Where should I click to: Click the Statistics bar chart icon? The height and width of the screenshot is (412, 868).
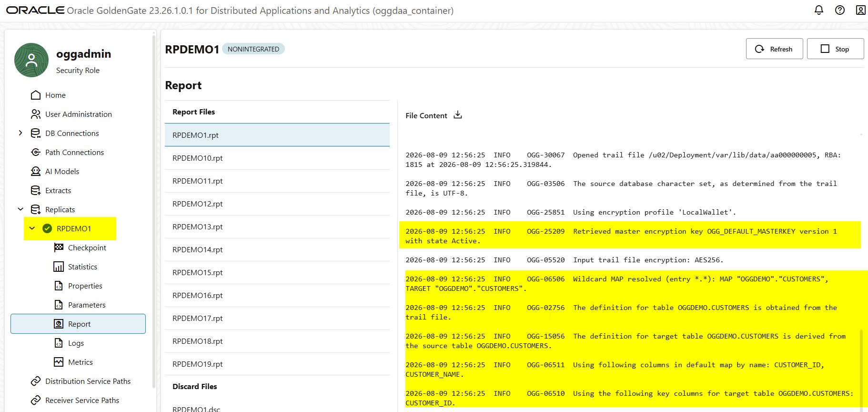59,267
